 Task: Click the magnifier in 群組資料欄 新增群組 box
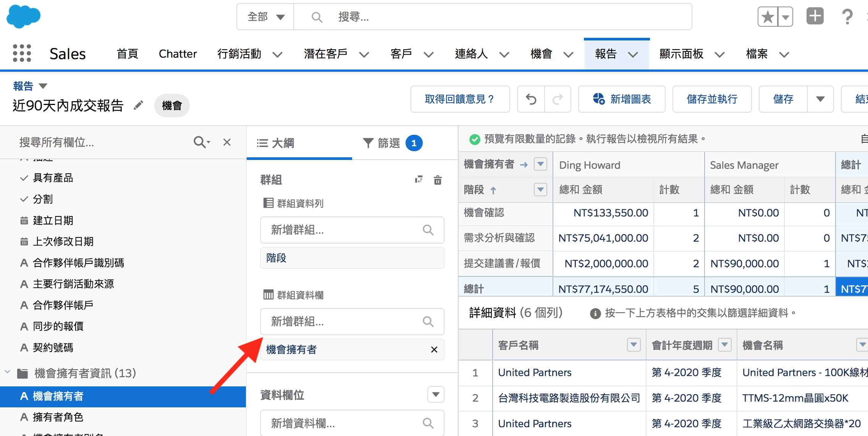428,321
